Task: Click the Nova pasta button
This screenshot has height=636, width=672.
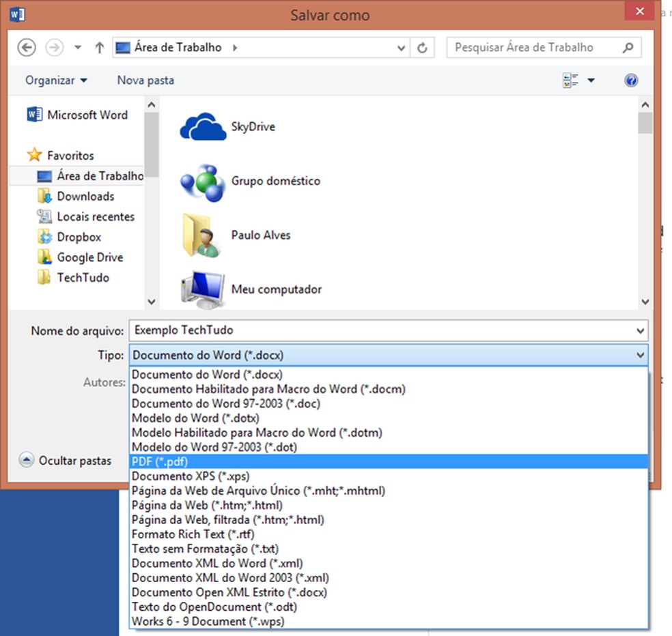Action: (x=145, y=81)
